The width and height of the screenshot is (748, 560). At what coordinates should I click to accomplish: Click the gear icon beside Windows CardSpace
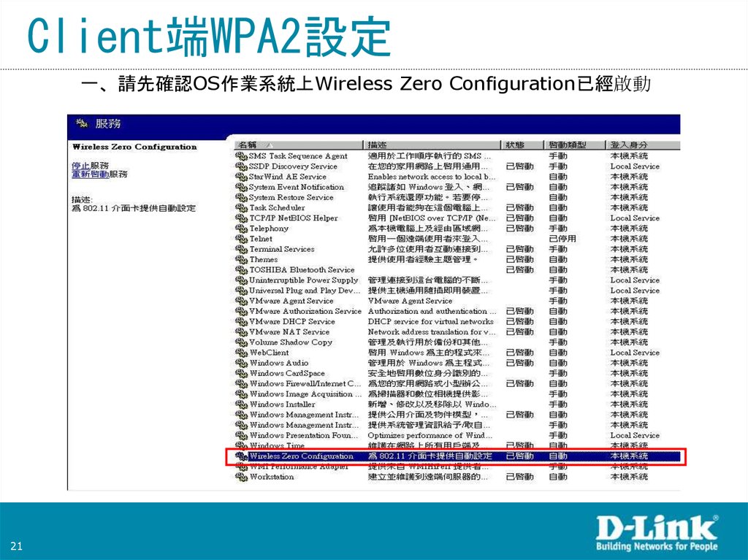(241, 374)
